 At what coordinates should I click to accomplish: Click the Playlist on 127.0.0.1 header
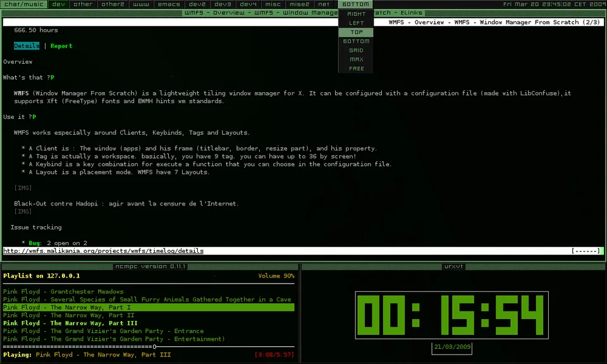tap(42, 276)
